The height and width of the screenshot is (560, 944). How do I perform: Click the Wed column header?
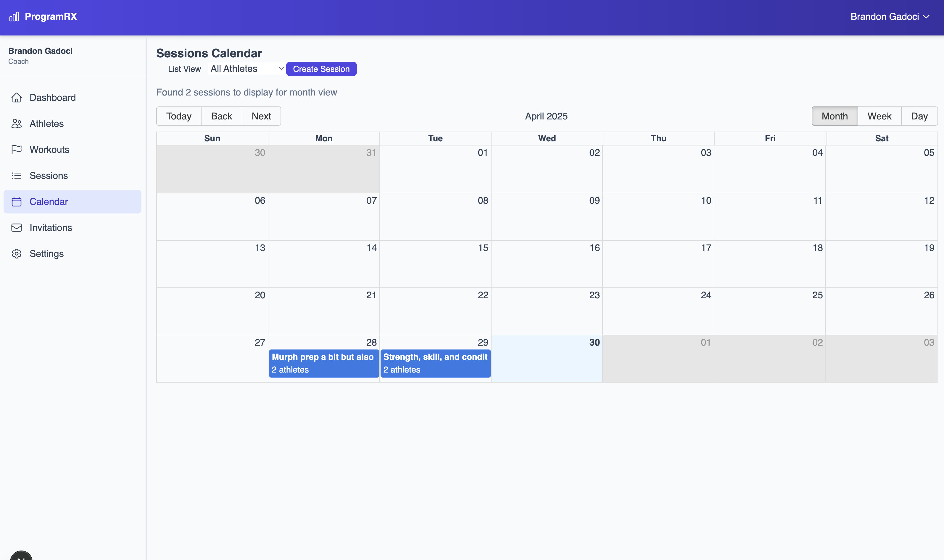click(x=547, y=138)
